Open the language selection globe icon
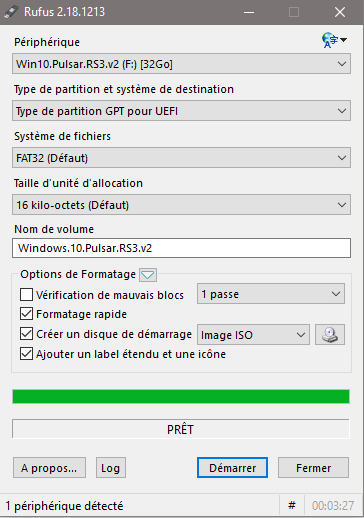The image size is (364, 518). point(334,40)
